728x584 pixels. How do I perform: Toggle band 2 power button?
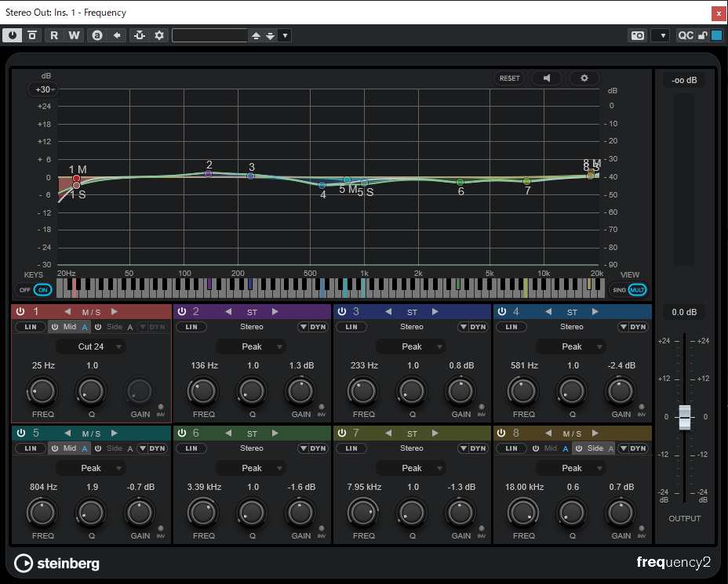(182, 312)
